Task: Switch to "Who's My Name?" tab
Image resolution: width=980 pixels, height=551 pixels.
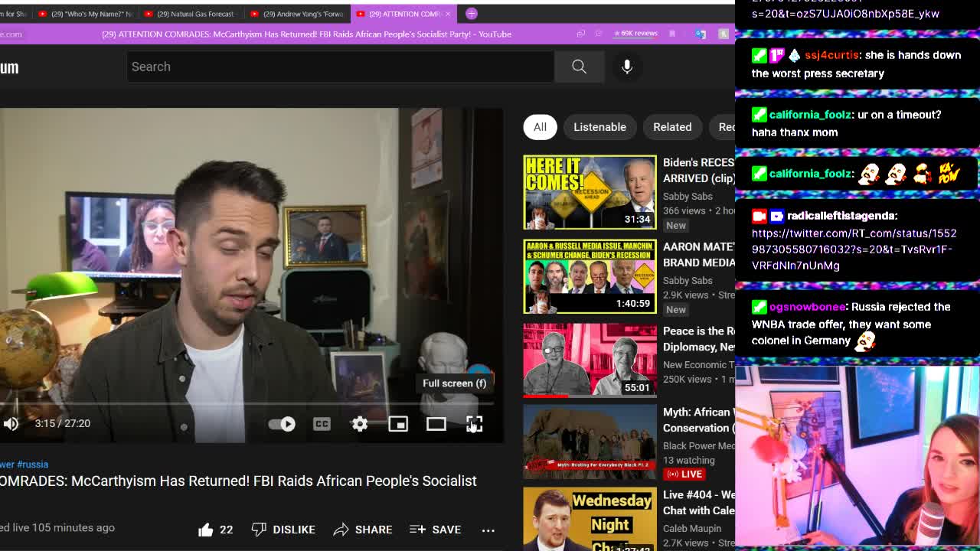Action: click(x=85, y=14)
